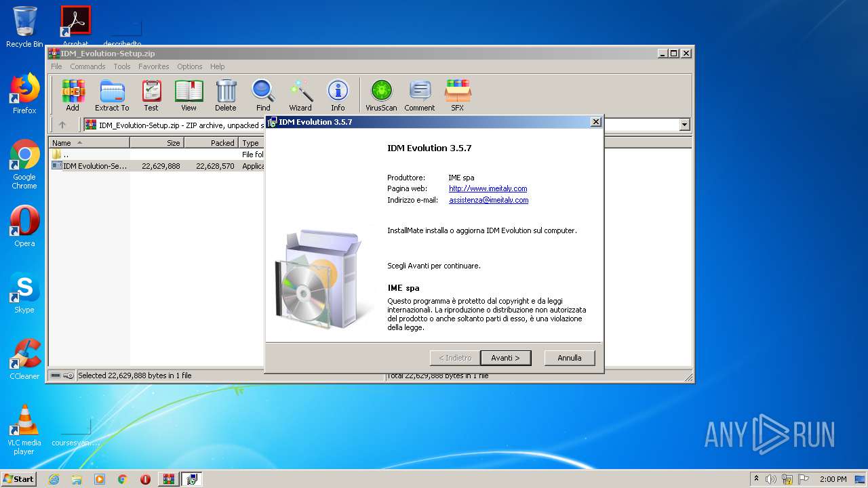The height and width of the screenshot is (488, 868).
Task: Launch Firefox from the desktop
Action: coord(24,94)
